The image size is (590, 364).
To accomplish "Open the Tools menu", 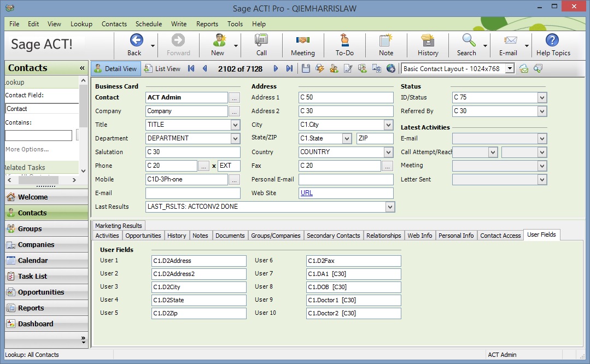I will [x=235, y=24].
